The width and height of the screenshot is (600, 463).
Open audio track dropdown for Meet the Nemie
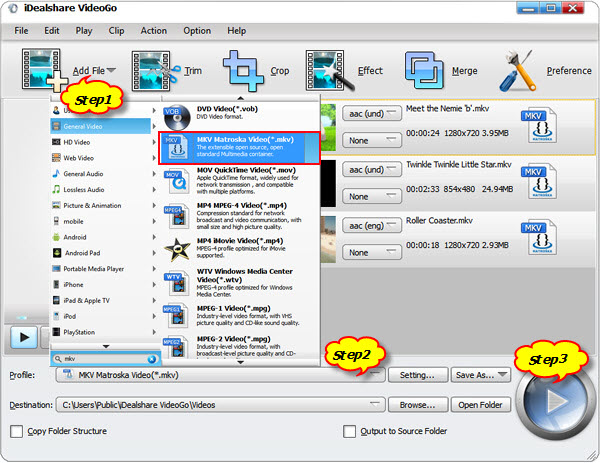[x=372, y=114]
